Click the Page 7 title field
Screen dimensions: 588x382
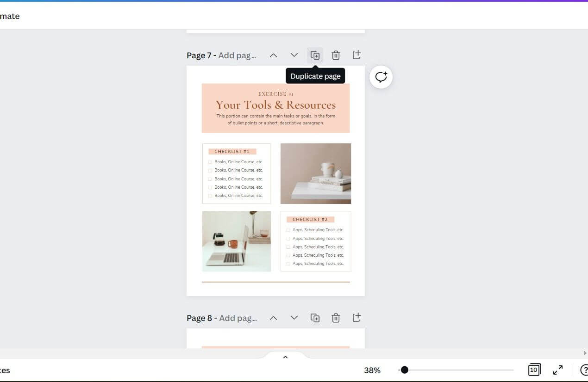237,55
